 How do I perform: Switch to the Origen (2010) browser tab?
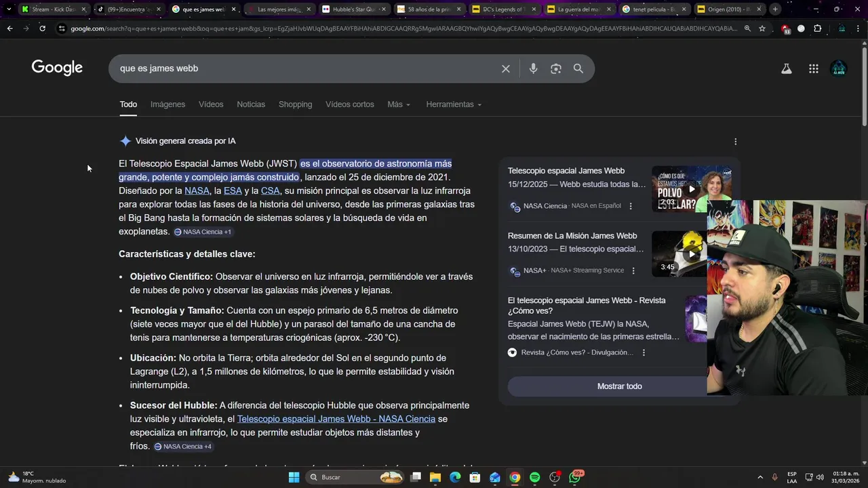point(729,9)
